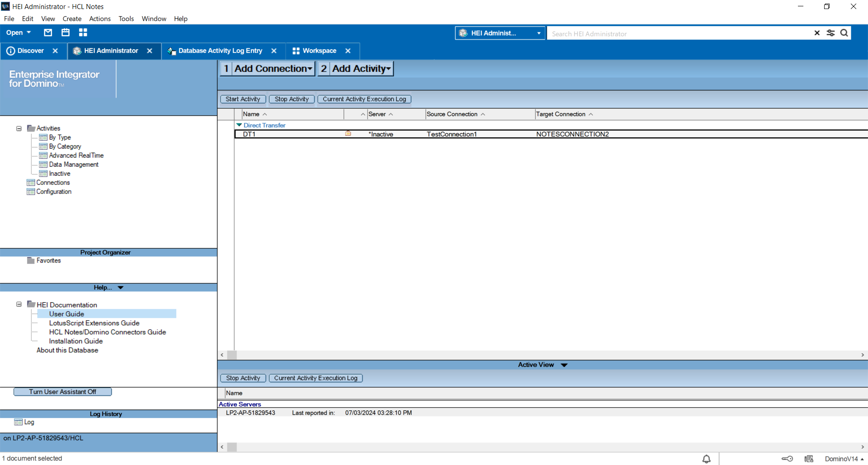
Task: Close the HEI Administrator tab
Action: click(150, 51)
